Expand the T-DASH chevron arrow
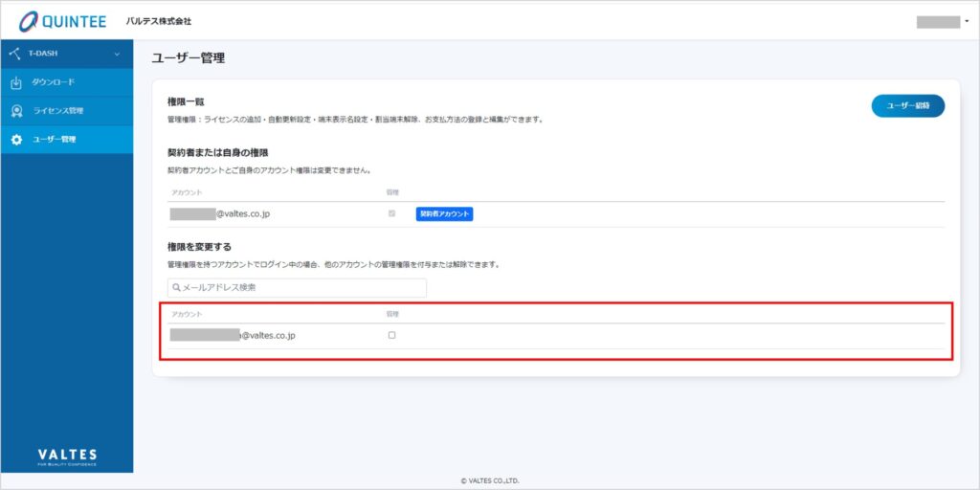This screenshot has height=490, width=980. pyautogui.click(x=117, y=54)
